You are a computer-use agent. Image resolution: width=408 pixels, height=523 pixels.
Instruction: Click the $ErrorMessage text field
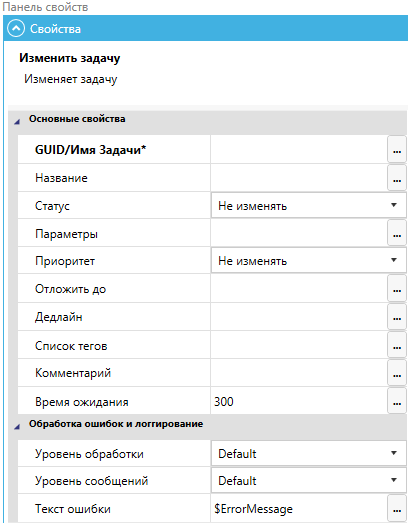tap(299, 508)
